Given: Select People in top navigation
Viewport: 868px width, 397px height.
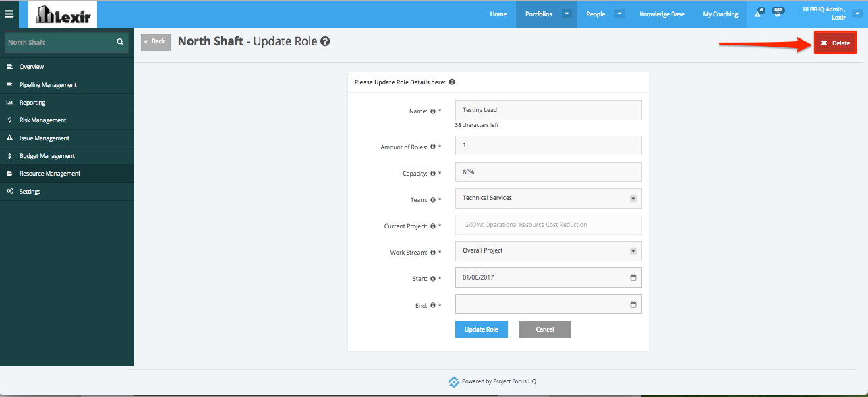Looking at the screenshot, I should click(x=596, y=14).
